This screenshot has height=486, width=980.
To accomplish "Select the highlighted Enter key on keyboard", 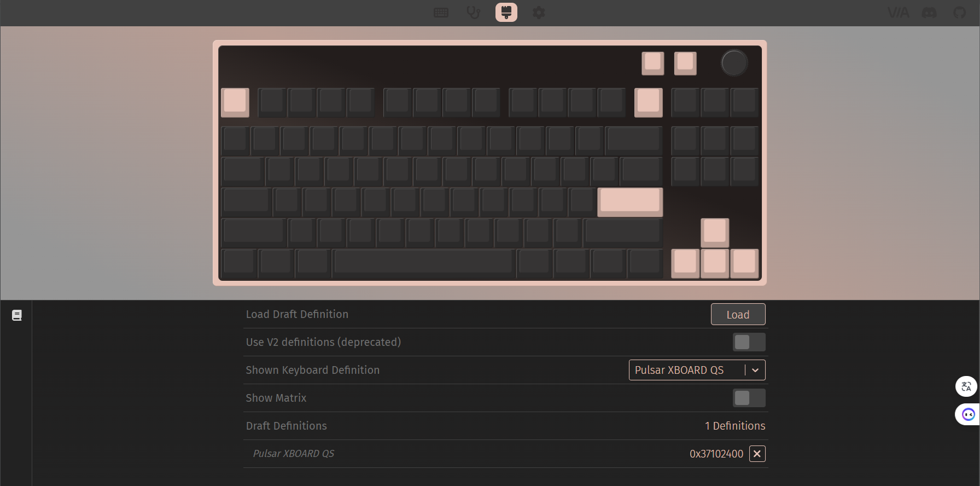I will coord(630,202).
